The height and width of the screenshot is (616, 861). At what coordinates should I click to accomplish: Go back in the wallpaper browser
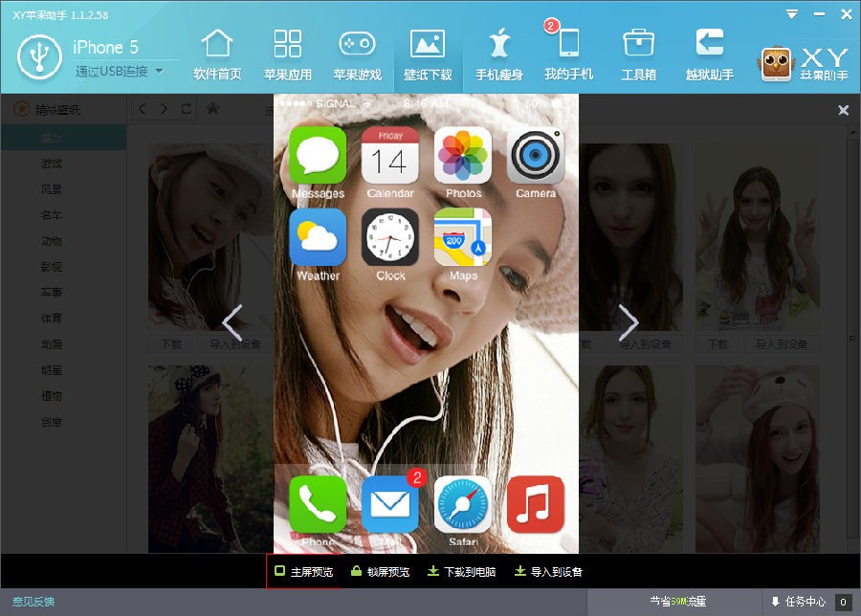coord(143,109)
